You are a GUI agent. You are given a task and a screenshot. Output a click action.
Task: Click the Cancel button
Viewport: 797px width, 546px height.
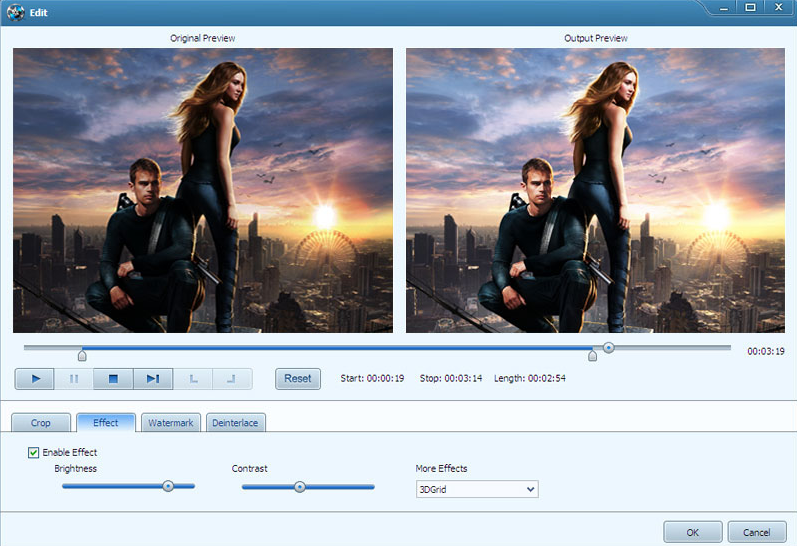[x=757, y=531]
